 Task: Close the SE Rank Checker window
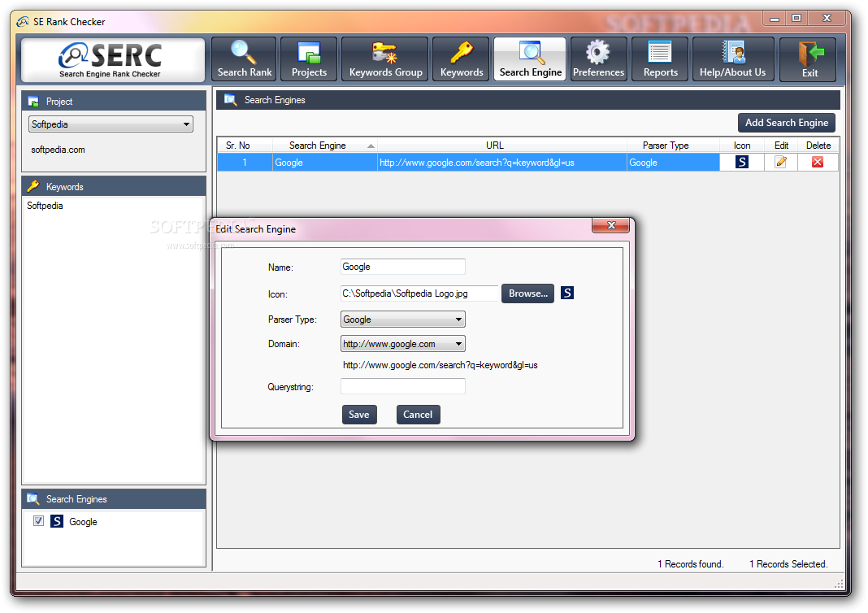coord(827,18)
